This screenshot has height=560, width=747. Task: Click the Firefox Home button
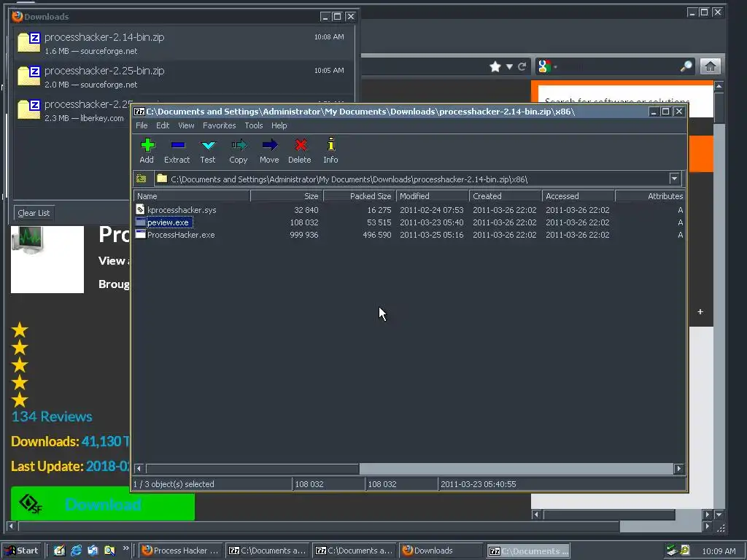(710, 66)
